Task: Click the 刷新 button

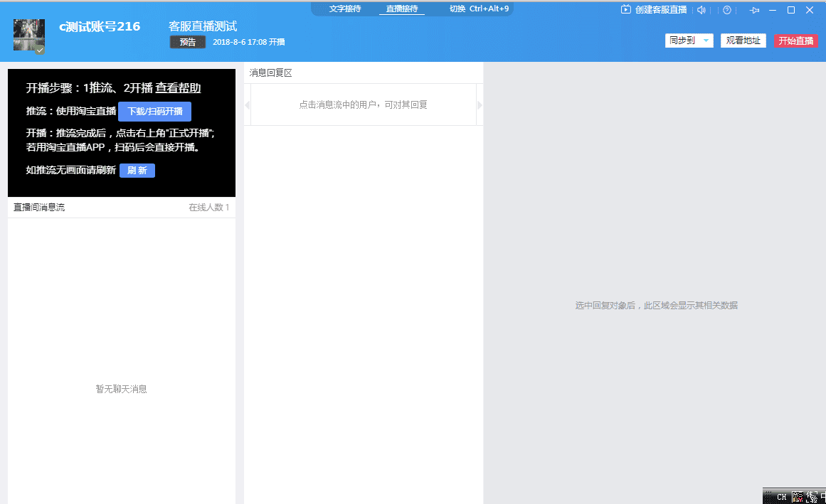Action: pos(137,171)
